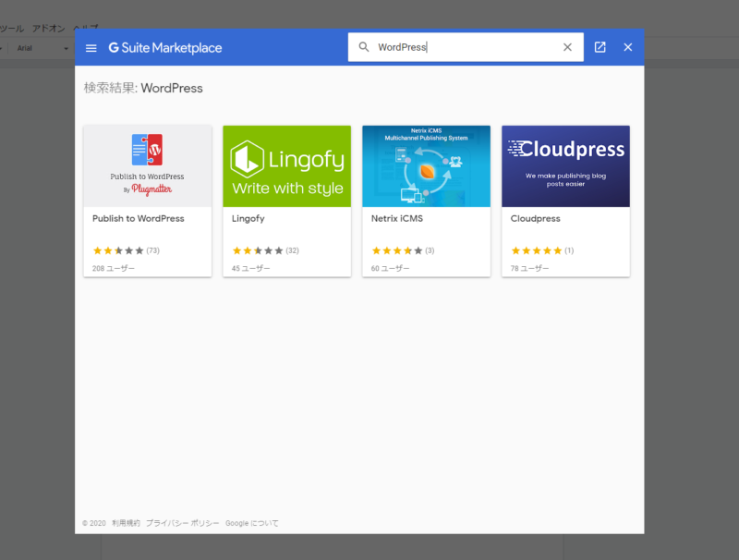Image resolution: width=739 pixels, height=560 pixels.
Task: Select the Netrix iCMS app title
Action: [x=397, y=218]
